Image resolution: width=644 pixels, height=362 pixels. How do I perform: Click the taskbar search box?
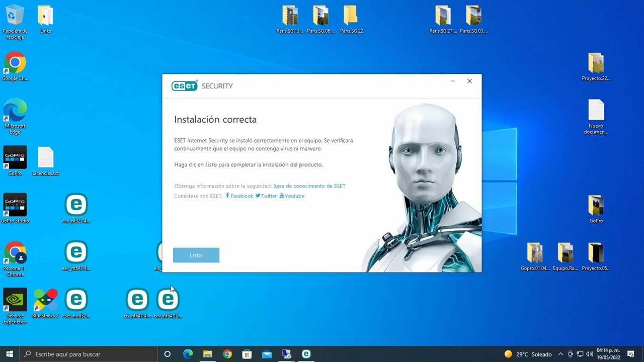click(x=89, y=354)
